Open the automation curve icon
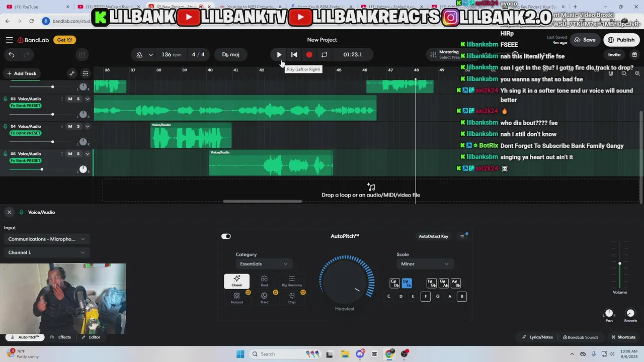644x362 pixels. click(x=72, y=73)
